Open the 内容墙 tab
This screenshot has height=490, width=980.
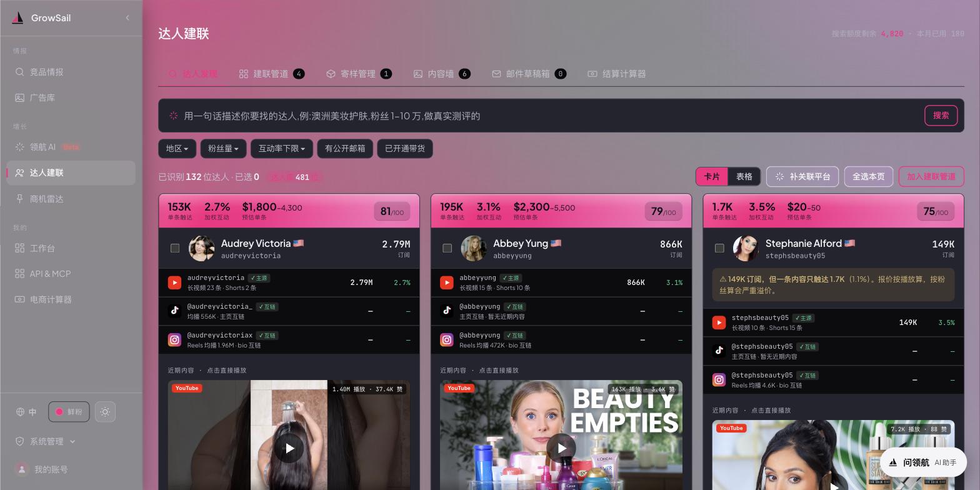tap(442, 74)
